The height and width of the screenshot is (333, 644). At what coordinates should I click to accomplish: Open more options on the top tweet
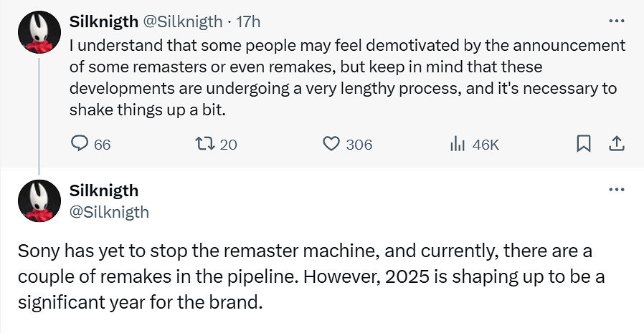pos(616,21)
